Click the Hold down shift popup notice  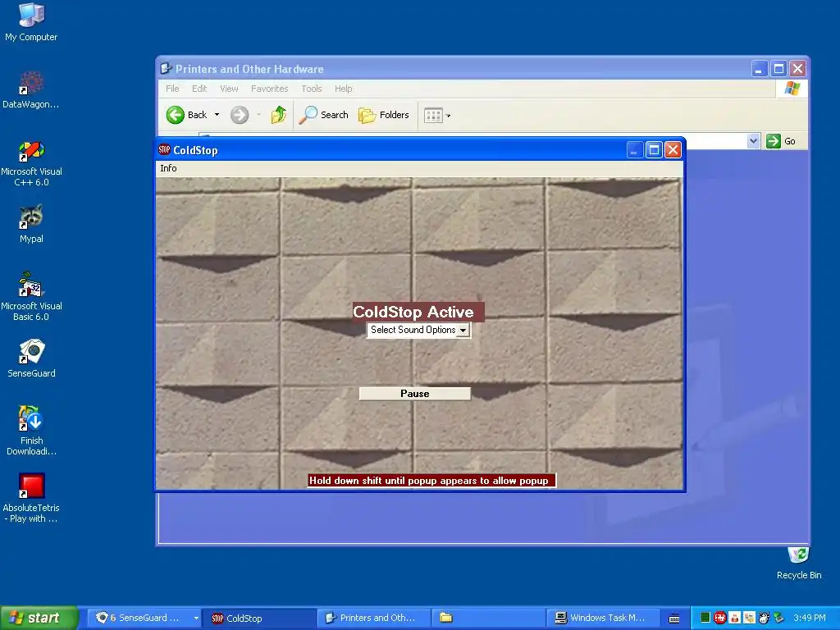(x=431, y=481)
